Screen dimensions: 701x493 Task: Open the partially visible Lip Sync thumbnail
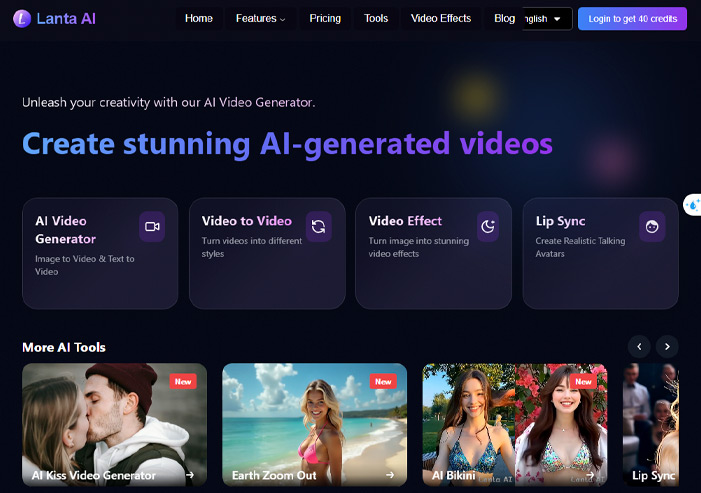click(651, 424)
